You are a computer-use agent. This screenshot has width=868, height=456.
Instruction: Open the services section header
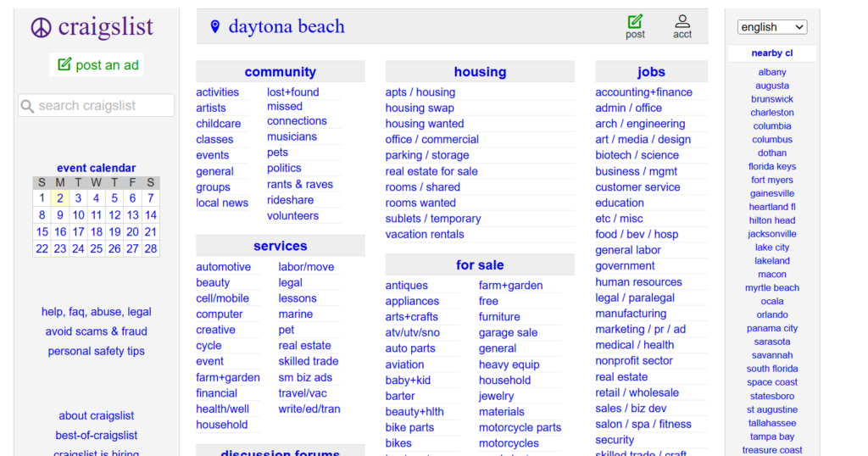(280, 246)
